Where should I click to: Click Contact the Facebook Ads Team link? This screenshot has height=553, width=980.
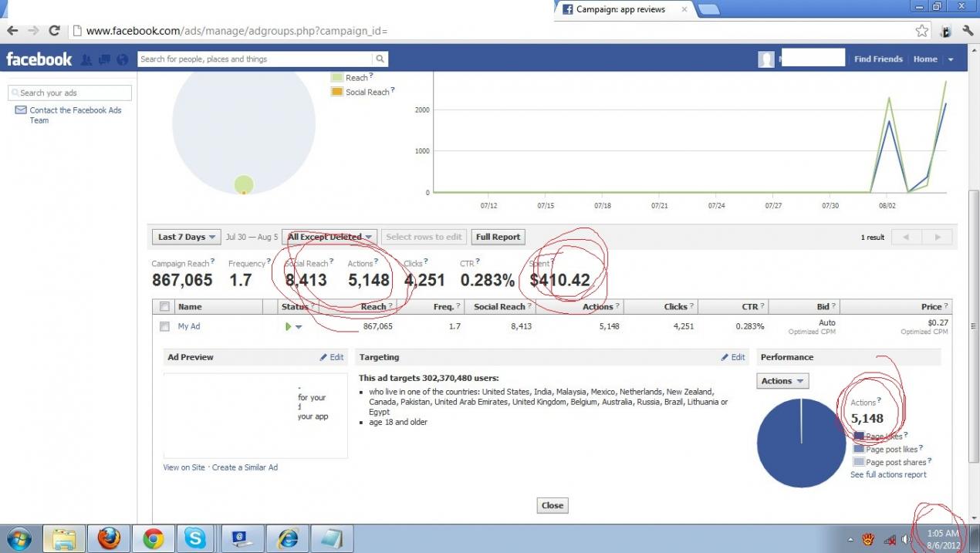coord(76,115)
